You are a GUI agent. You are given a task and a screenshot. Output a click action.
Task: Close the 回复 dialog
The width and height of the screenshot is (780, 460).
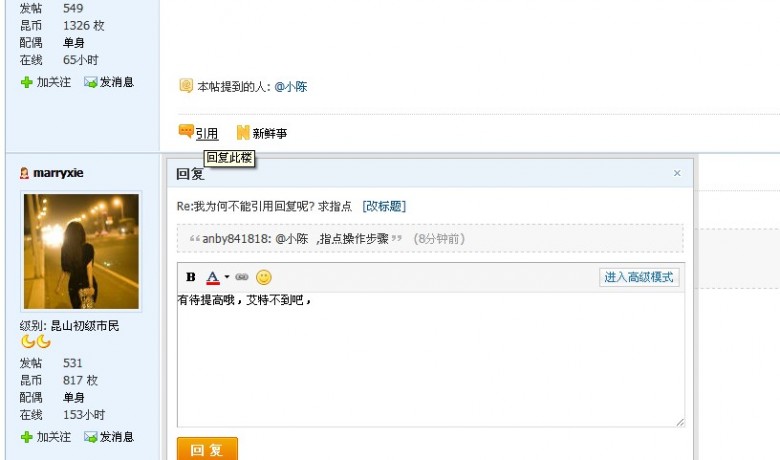pos(677,173)
